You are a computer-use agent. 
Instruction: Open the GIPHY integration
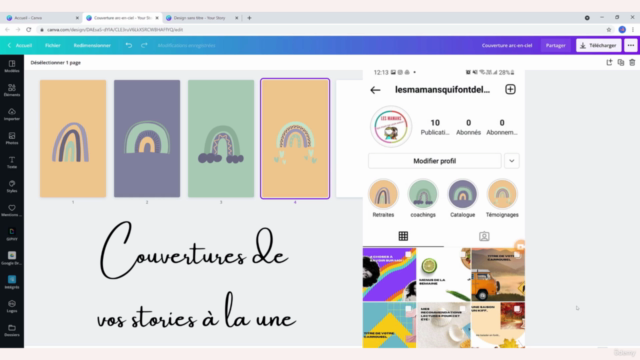pos(12,234)
